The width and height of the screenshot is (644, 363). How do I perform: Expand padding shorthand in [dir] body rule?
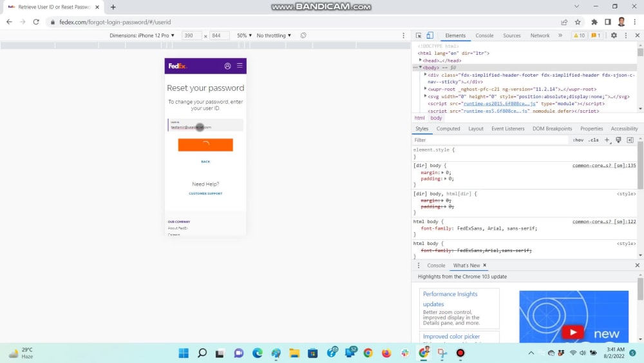(x=445, y=179)
